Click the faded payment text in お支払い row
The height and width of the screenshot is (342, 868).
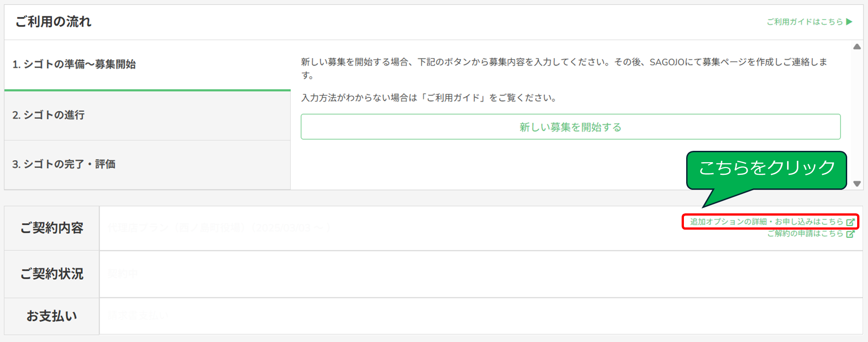point(138,316)
